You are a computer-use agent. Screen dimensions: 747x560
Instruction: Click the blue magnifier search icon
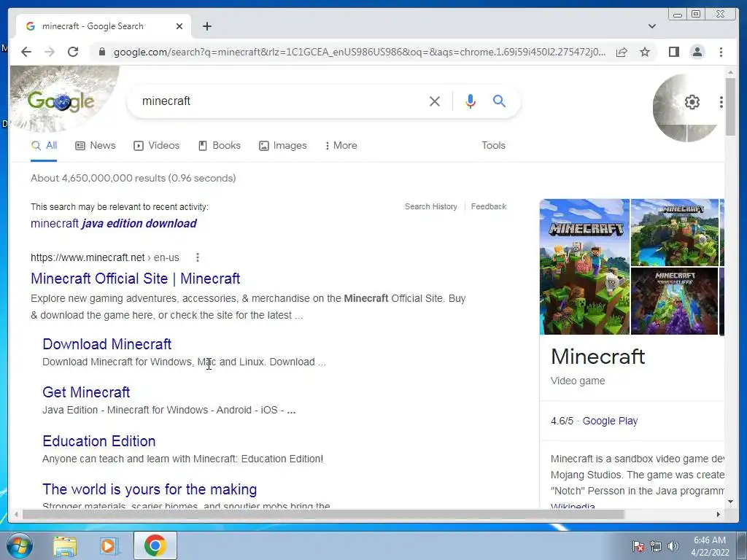tap(499, 101)
